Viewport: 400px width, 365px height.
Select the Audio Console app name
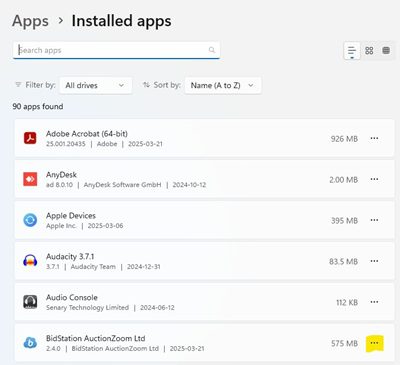click(72, 297)
